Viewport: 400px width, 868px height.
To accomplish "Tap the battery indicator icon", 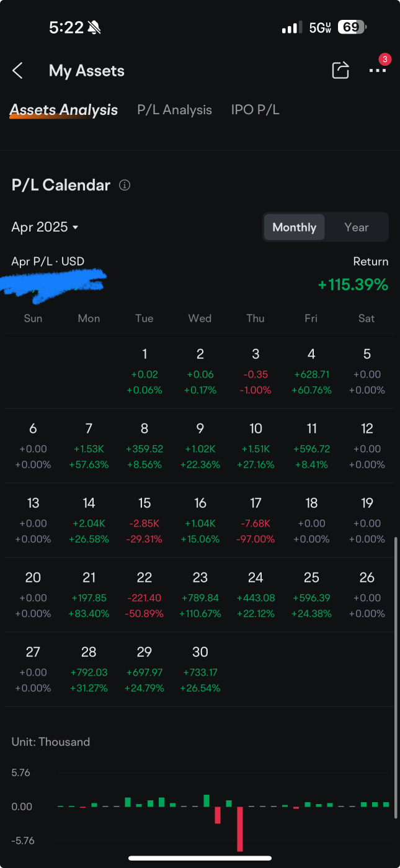I will tap(352, 27).
